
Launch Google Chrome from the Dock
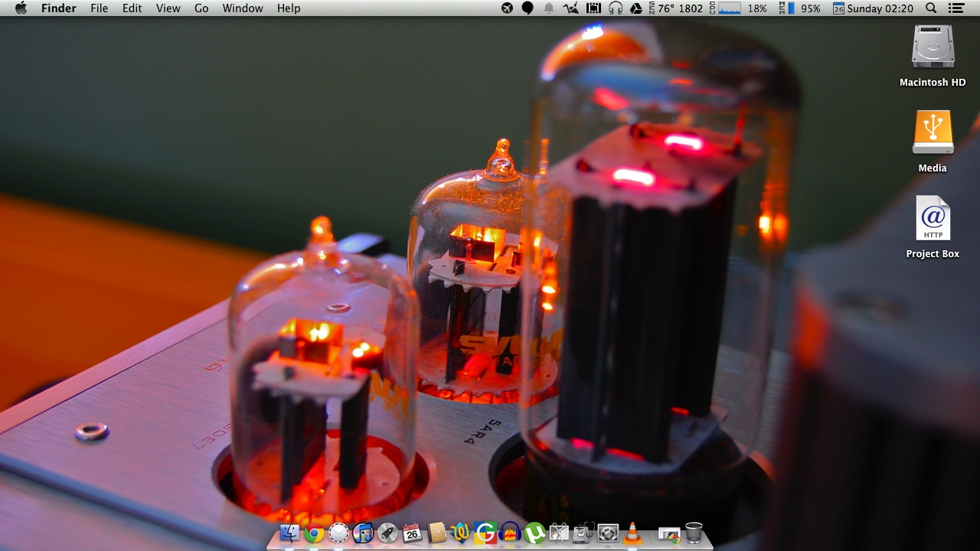pos(314,533)
